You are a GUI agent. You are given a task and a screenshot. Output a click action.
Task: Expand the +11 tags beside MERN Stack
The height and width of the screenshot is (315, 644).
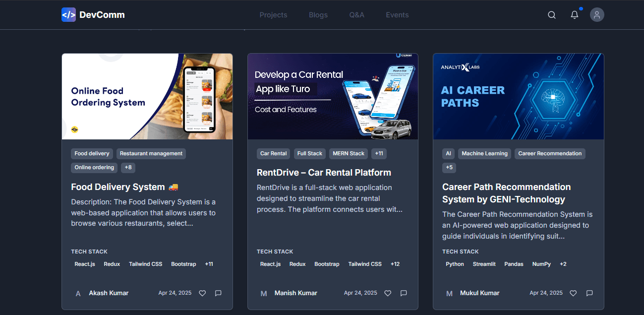click(x=379, y=154)
